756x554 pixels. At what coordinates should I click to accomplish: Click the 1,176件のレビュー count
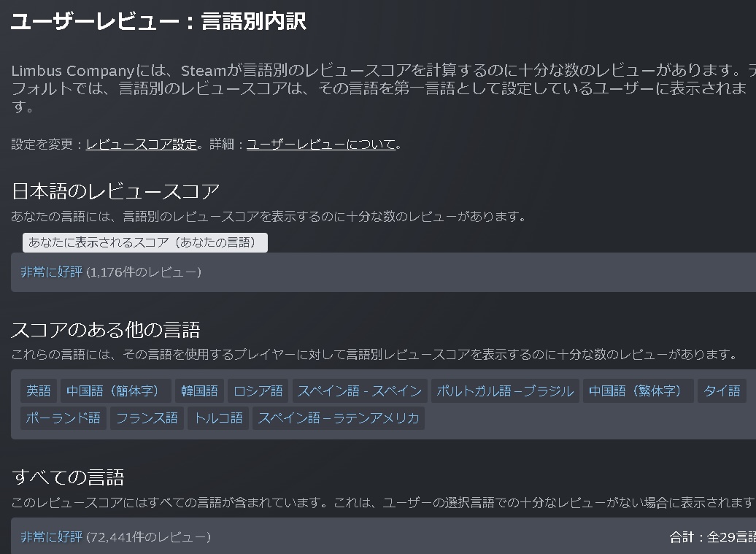(x=144, y=272)
